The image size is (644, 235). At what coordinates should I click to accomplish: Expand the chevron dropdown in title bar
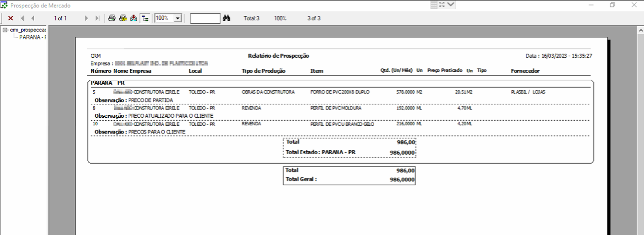(x=451, y=5)
